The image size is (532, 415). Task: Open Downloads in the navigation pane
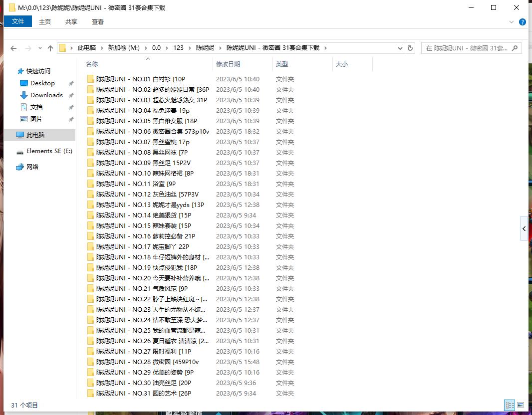(46, 95)
